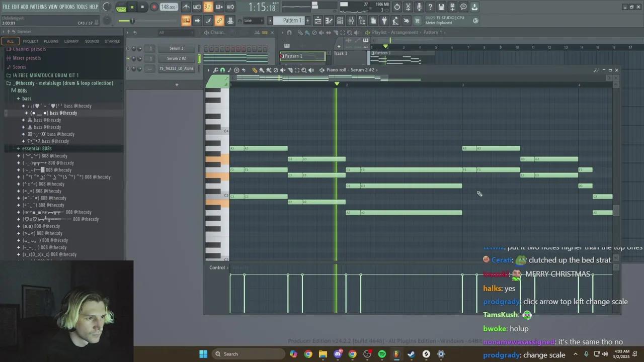The width and height of the screenshot is (644, 362).
Task: Open the OPTIONS menu
Action: pyautogui.click(x=67, y=7)
